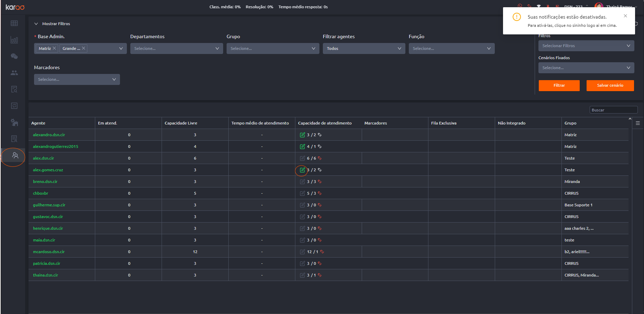Click the table grid sidebar icon
Screen dimensions: 644x314
click(14, 23)
